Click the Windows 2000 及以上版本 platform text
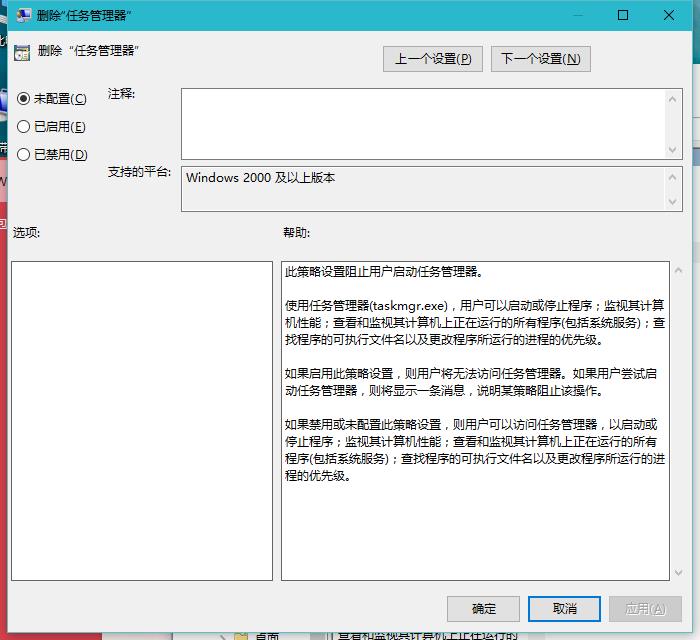700x640 pixels. click(x=260, y=178)
